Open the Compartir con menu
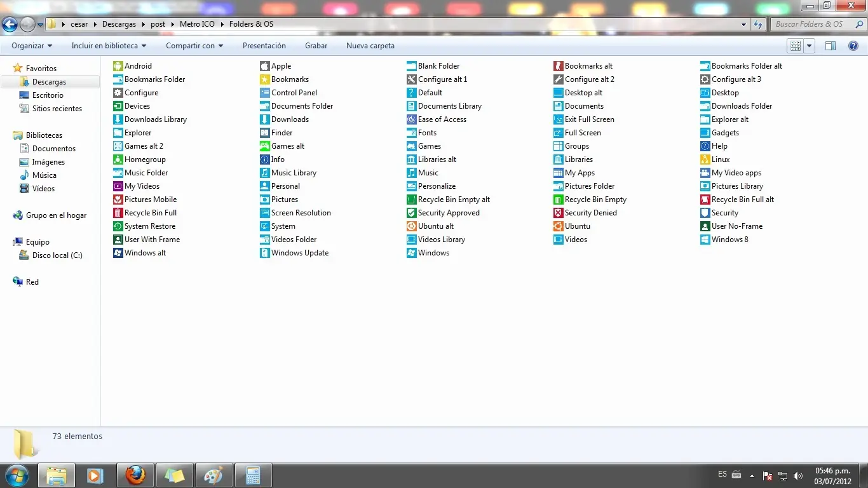 (194, 46)
